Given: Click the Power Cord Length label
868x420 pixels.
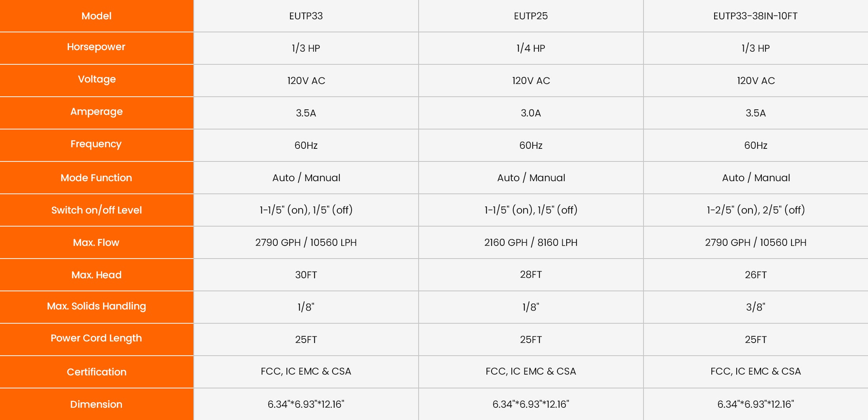Looking at the screenshot, I should pos(96,338).
